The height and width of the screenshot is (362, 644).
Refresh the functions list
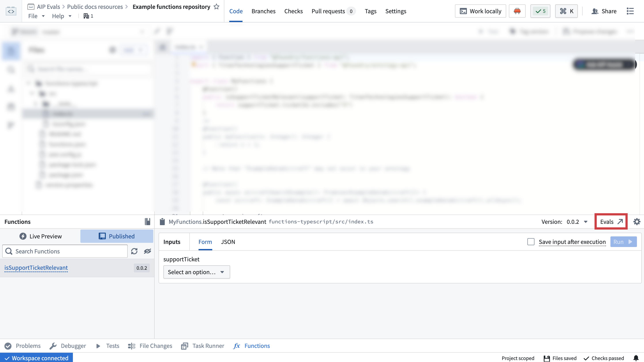(134, 251)
